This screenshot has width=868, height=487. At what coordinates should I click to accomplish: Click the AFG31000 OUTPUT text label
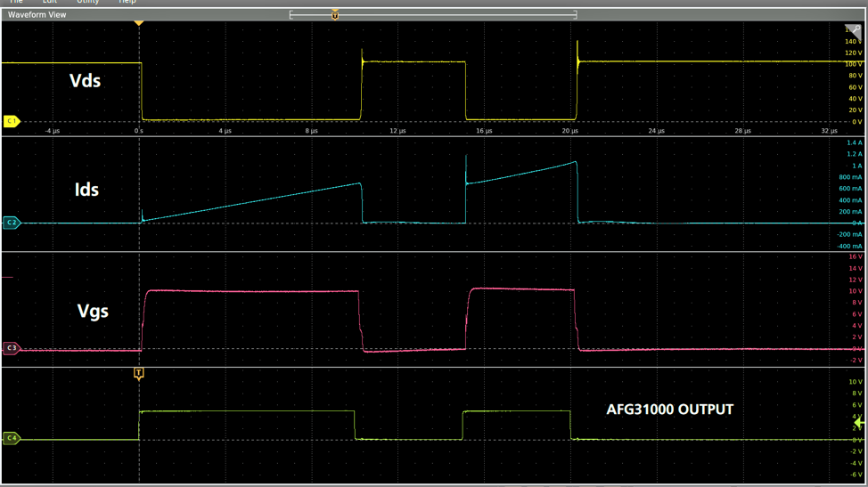[669, 410]
